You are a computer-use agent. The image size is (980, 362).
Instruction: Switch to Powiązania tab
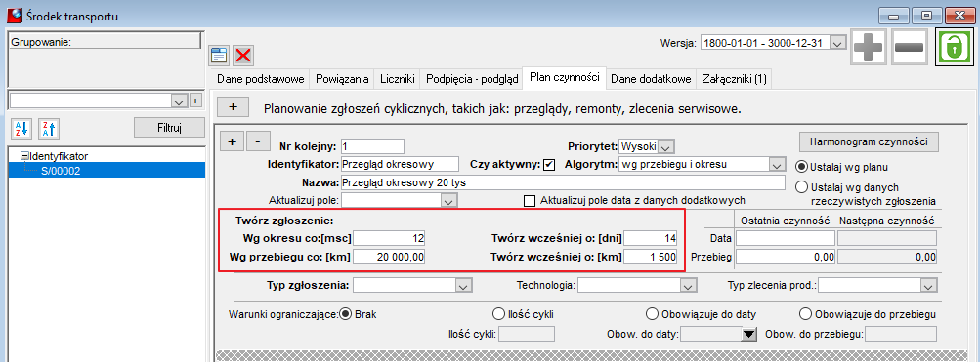coord(342,79)
